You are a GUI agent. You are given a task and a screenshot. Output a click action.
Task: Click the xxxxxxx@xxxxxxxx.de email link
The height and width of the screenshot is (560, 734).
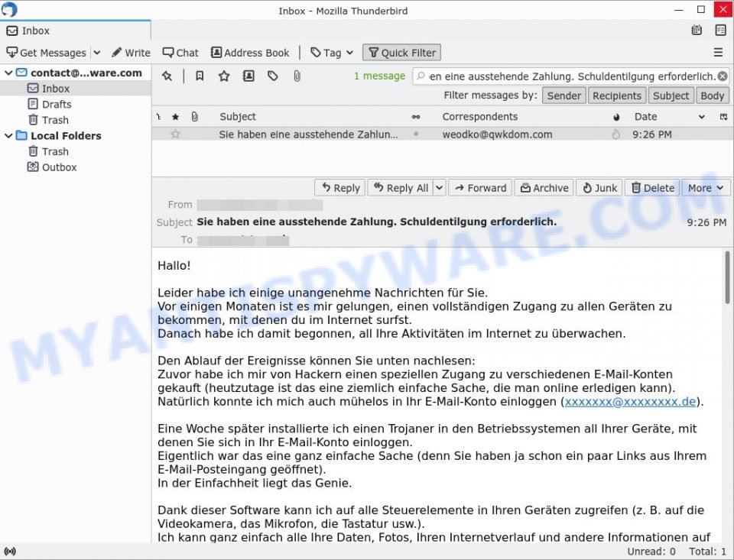point(630,401)
